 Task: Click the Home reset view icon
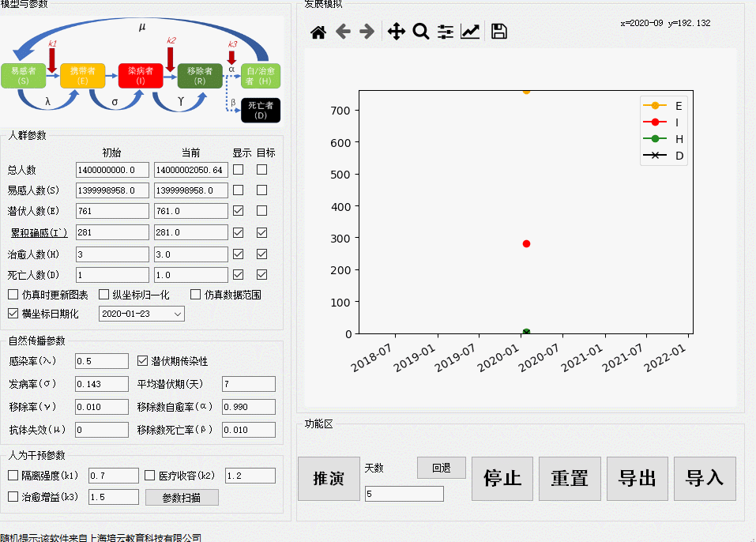(318, 32)
